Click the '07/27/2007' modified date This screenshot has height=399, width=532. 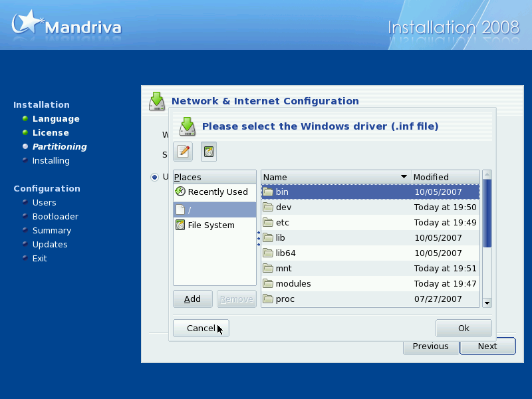[x=438, y=299]
